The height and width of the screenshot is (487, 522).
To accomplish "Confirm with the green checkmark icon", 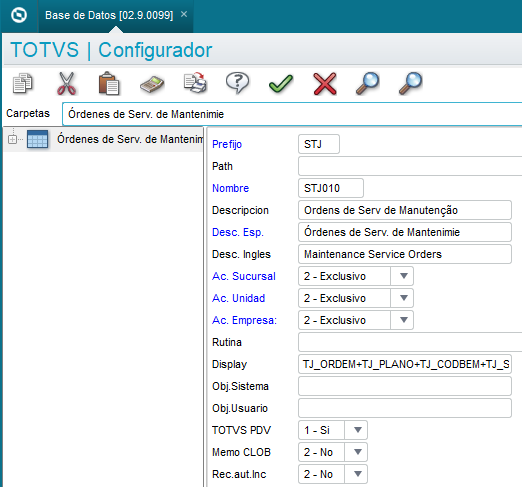I will [281, 83].
